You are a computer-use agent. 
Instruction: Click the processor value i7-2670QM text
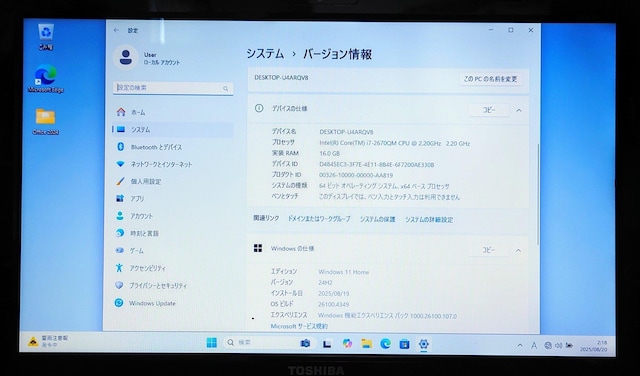(394, 143)
